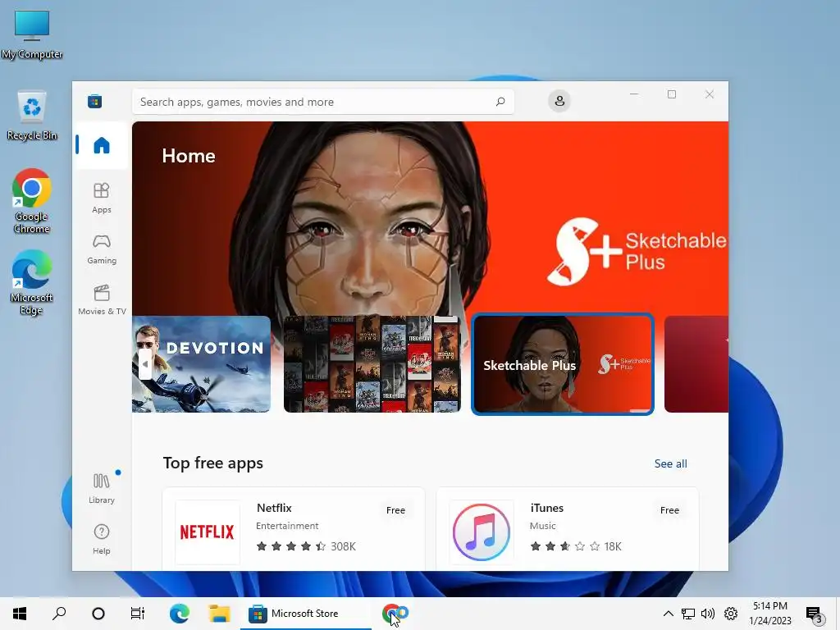Click the Microsoft Store logo icon
This screenshot has height=630, width=840.
(x=95, y=101)
